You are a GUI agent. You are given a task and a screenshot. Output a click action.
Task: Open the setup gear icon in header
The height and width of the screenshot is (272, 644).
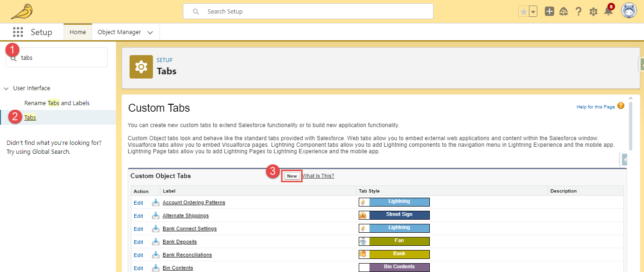coord(593,12)
